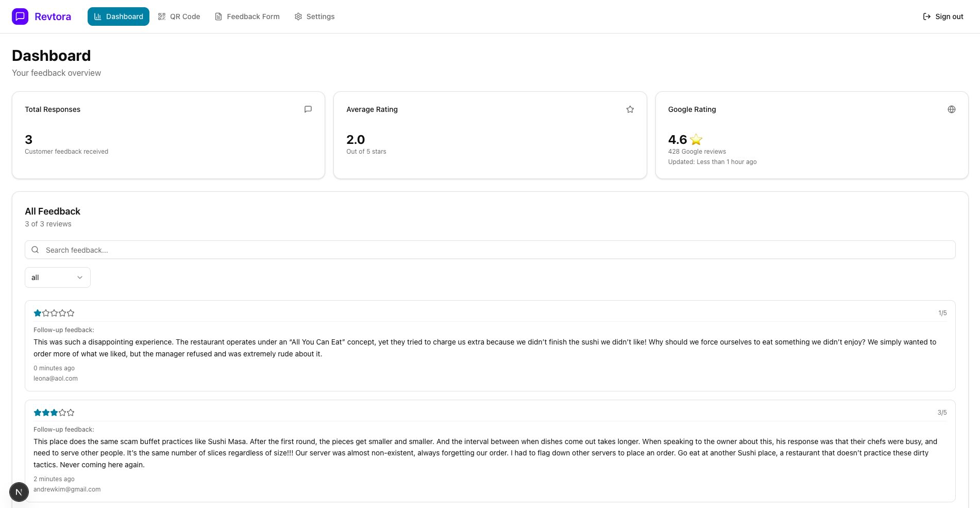Viewport: 980px width, 508px height.
Task: Open the 'all' feedback filter dropdown
Action: pos(57,277)
